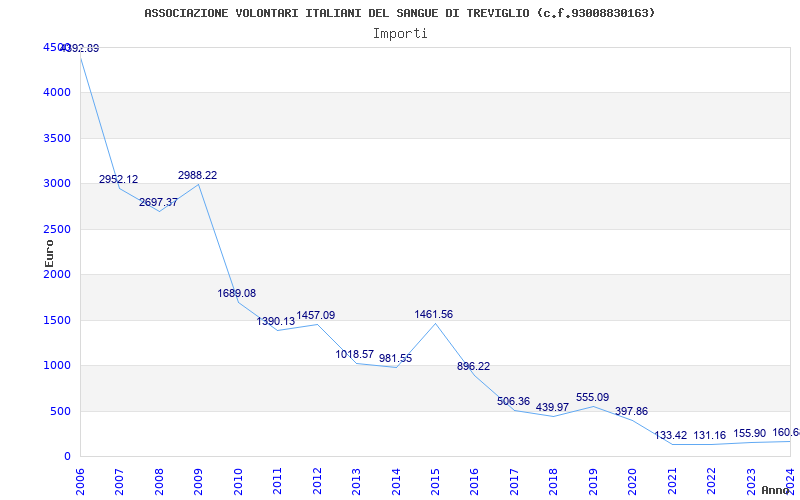Image resolution: width=800 pixels, height=500 pixels.
Task: Select data value 397.86
Action: click(x=631, y=411)
